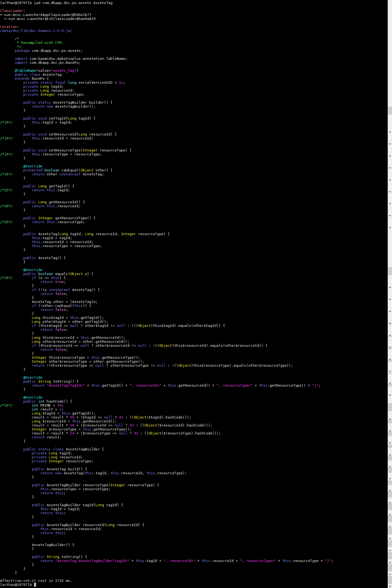Click the 'import com.dbapp.dsc.po.BasePo;' line
Screen dimensions: 392x588
[x=48, y=63]
